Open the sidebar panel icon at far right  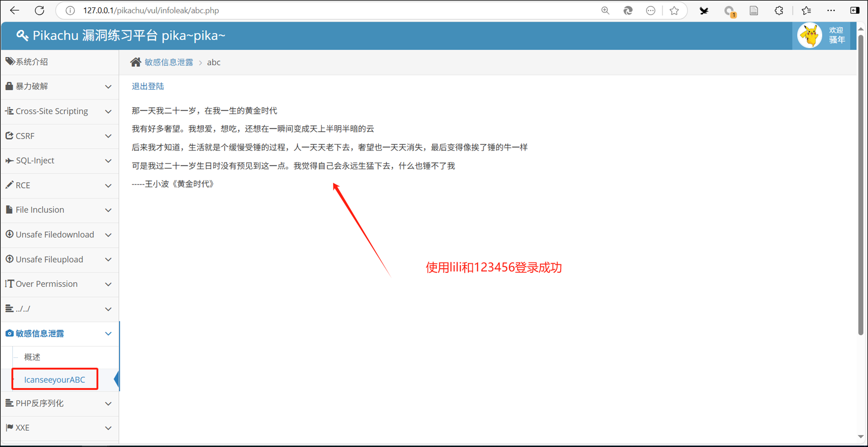tap(855, 11)
